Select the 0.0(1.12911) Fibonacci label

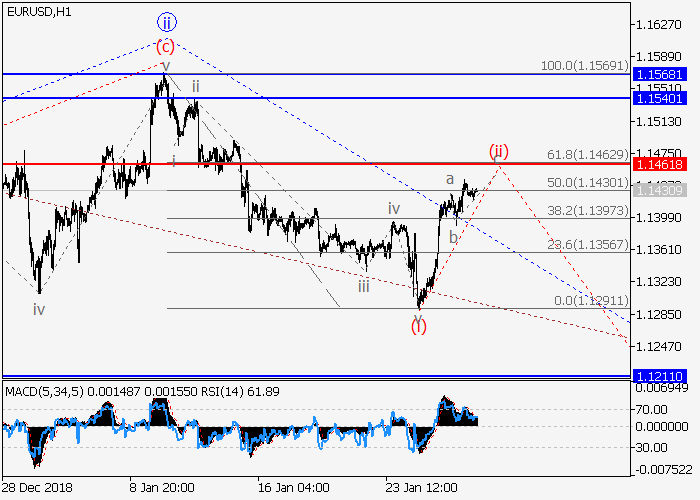pyautogui.click(x=591, y=300)
